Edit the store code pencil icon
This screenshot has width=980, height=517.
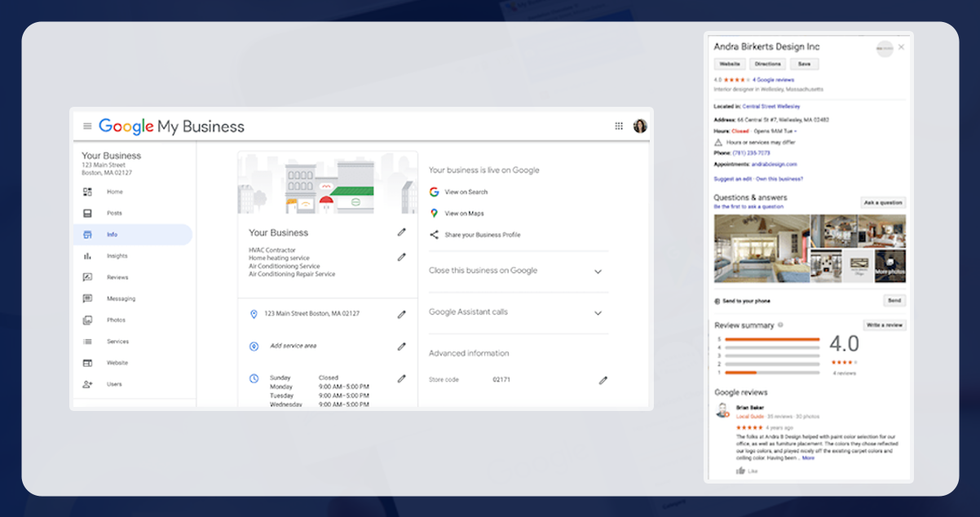603,380
